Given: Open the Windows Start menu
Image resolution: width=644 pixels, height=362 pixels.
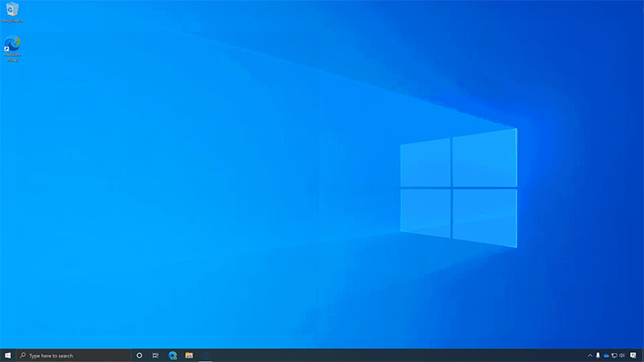Looking at the screenshot, I should tap(8, 355).
